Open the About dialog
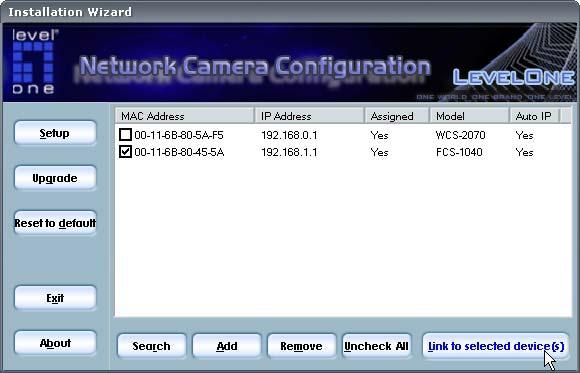 click(55, 343)
